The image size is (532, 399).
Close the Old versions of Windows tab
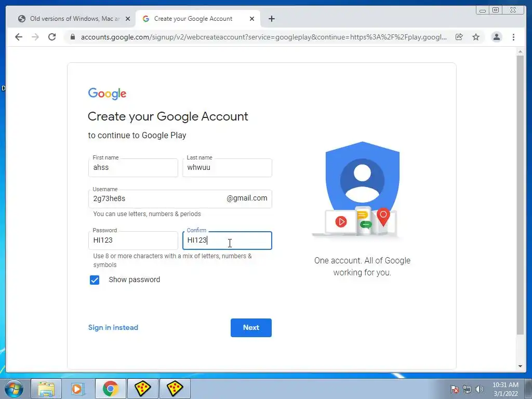click(128, 19)
